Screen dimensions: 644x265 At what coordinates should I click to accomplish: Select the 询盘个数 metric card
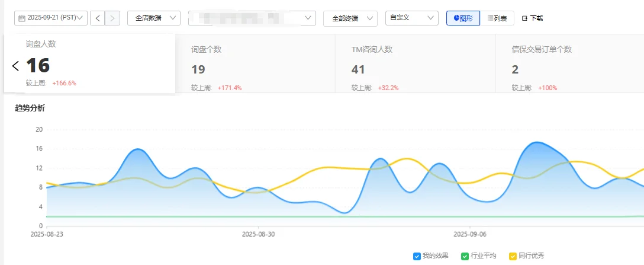point(255,64)
